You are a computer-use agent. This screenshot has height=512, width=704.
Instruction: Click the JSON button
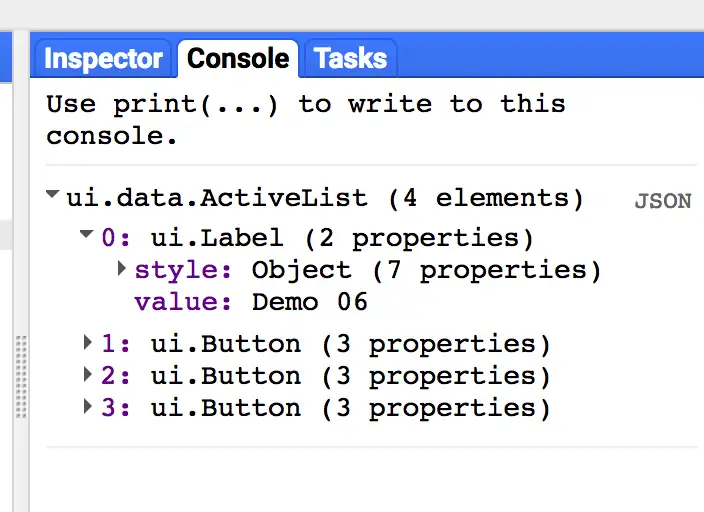663,201
